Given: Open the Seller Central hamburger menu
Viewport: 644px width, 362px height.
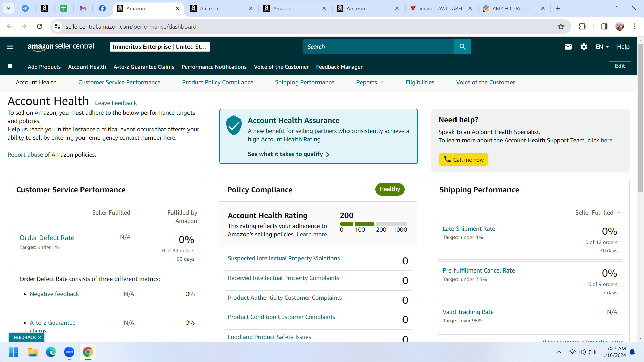Looking at the screenshot, I should click(10, 47).
